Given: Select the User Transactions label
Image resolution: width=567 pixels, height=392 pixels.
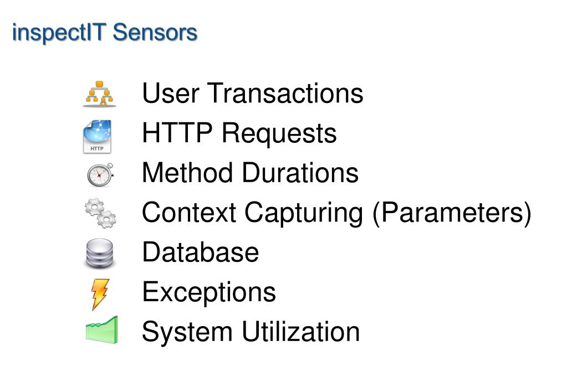Looking at the screenshot, I should (x=252, y=93).
